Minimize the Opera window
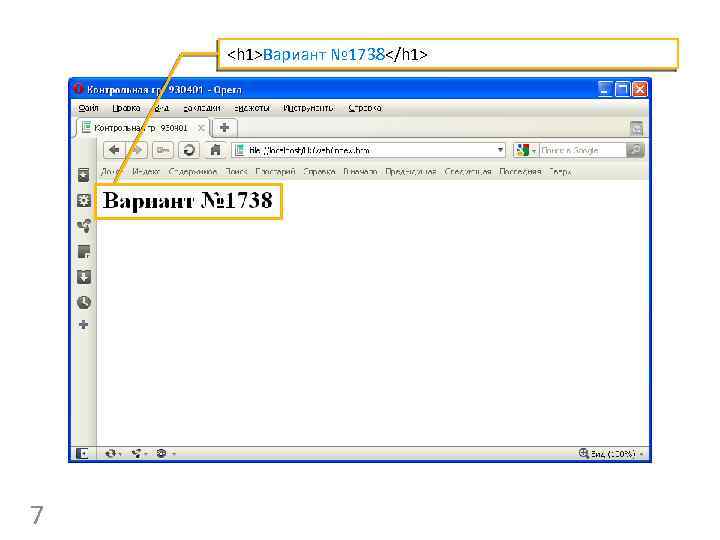This screenshot has height=540, width=720. [x=605, y=89]
